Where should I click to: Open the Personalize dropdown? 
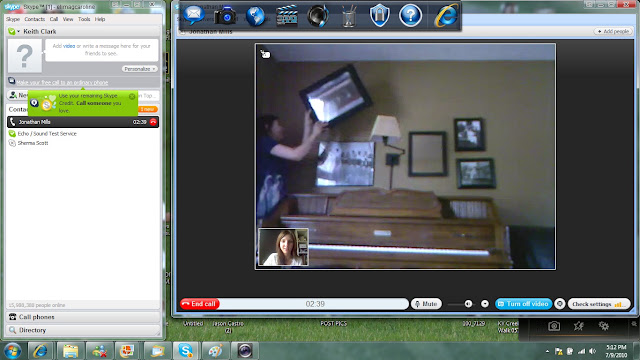click(x=140, y=69)
